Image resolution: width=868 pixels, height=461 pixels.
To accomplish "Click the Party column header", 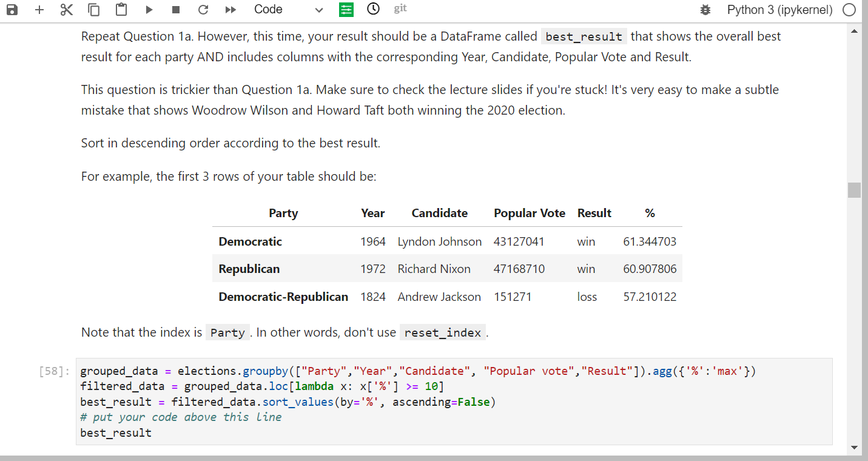I will tap(283, 213).
